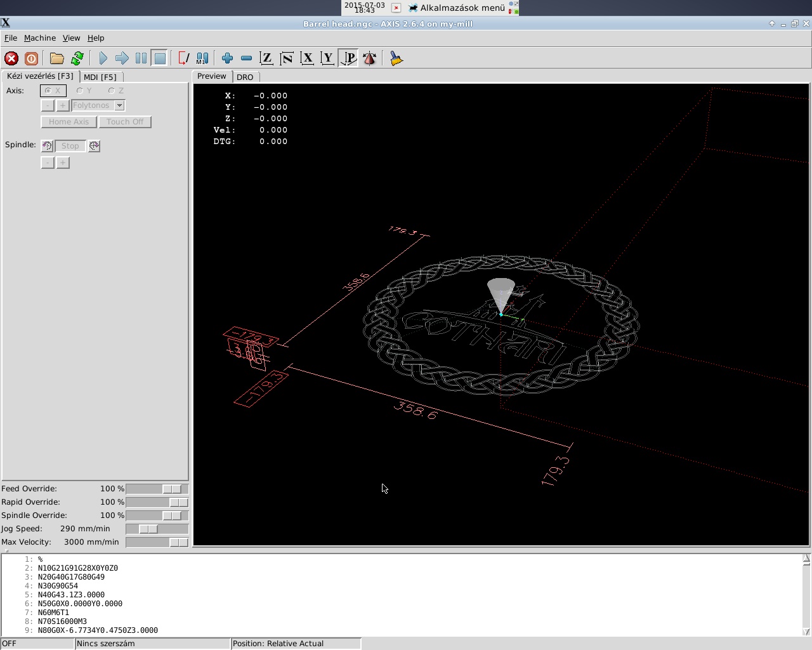Screen dimensions: 812x650
Task: Click the Position: Relative Actual status field
Action: (296, 644)
